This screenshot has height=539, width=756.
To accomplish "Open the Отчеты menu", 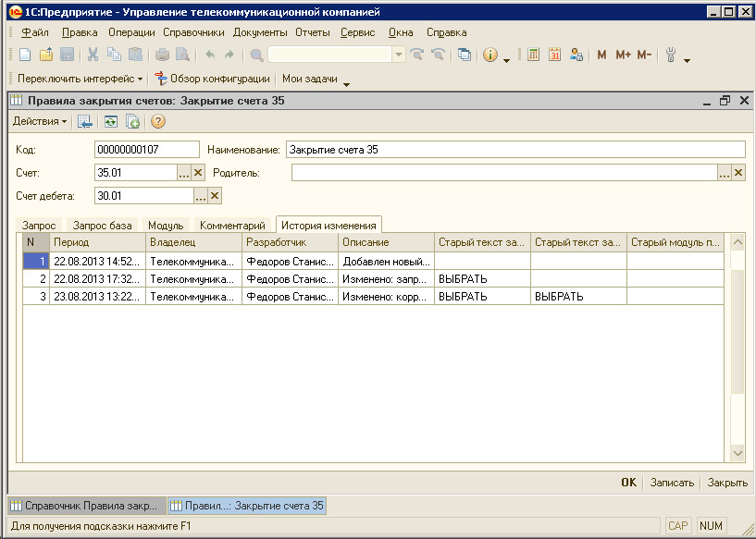I will (x=313, y=32).
